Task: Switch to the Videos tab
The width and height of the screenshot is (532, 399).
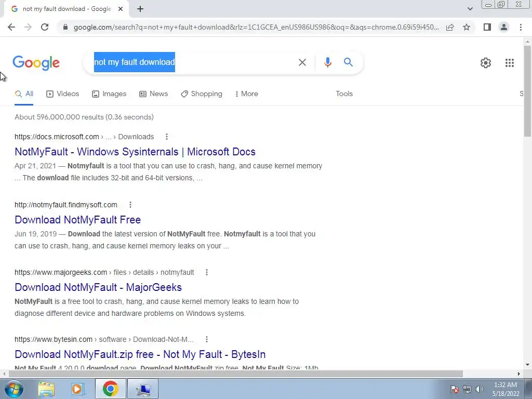Action: pyautogui.click(x=62, y=94)
